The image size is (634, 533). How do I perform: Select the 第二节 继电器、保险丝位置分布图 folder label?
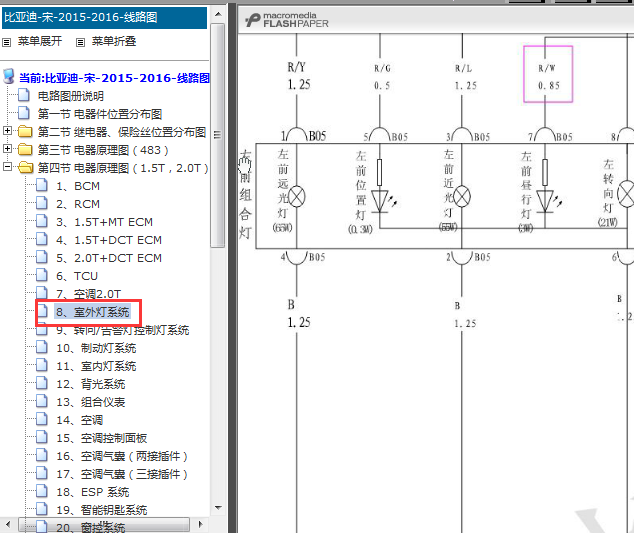coord(122,132)
